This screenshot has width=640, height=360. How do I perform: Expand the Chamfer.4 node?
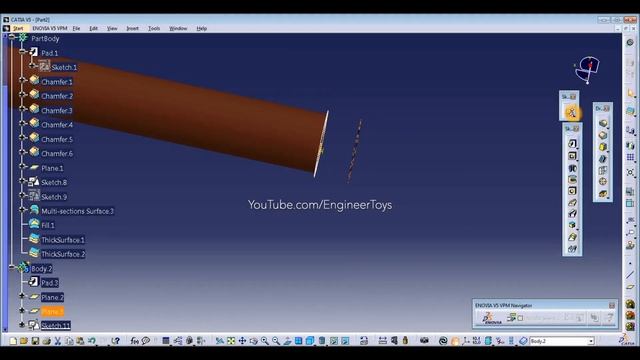coord(23,123)
